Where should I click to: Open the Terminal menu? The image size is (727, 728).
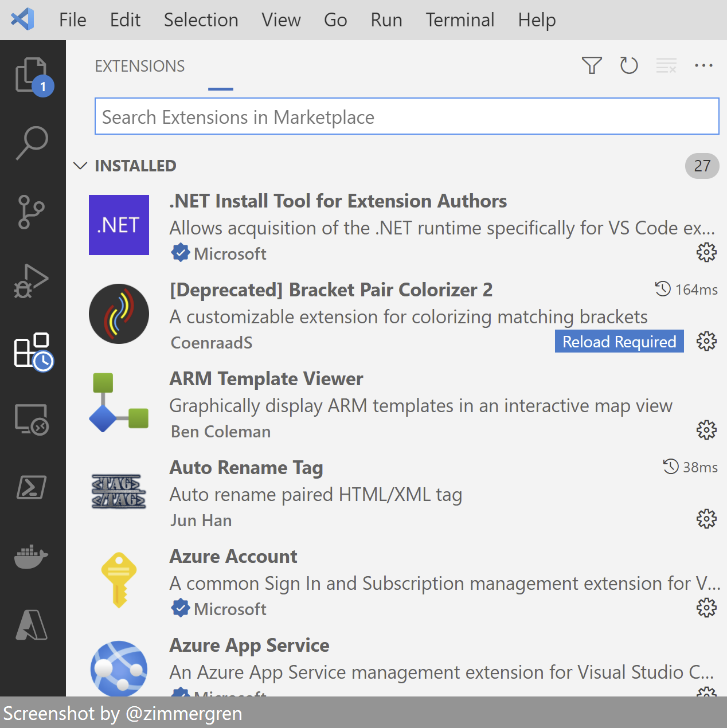pos(460,19)
